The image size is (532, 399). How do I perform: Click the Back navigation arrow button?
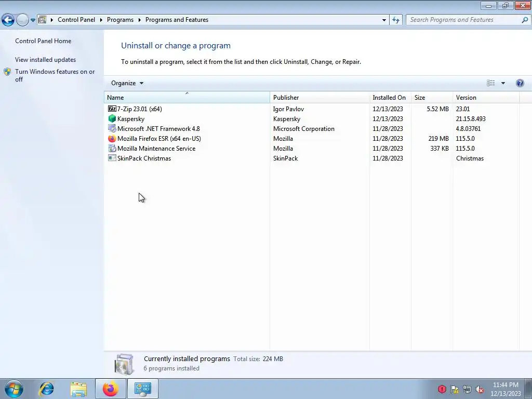coord(8,20)
